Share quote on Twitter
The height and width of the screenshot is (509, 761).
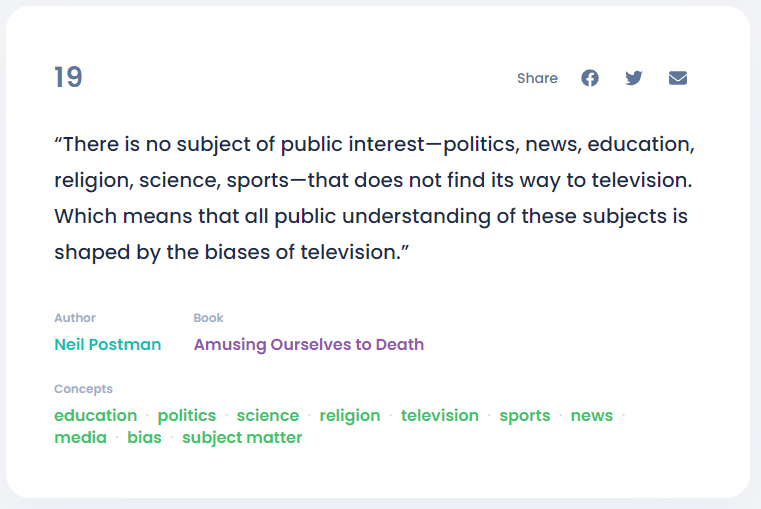[634, 78]
